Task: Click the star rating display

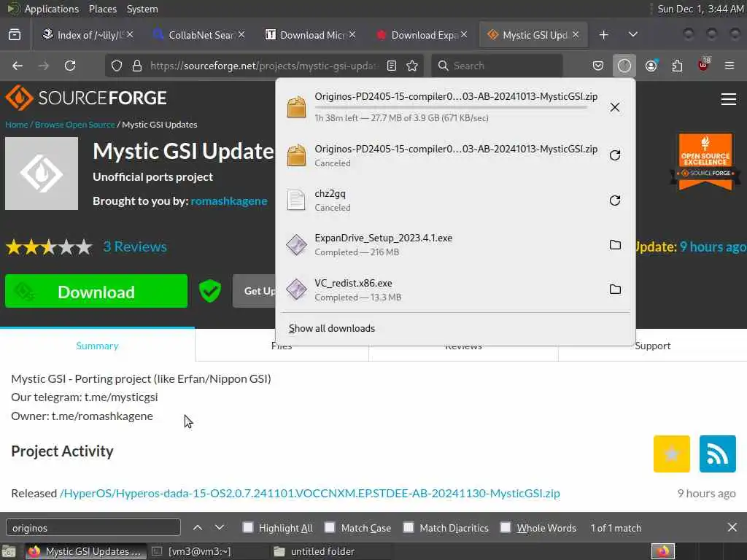Action: [x=49, y=246]
